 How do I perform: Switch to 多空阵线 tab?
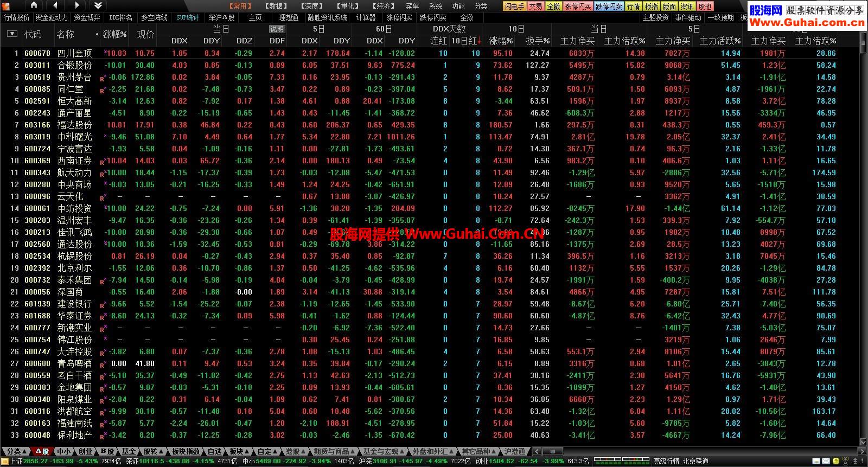(x=154, y=17)
